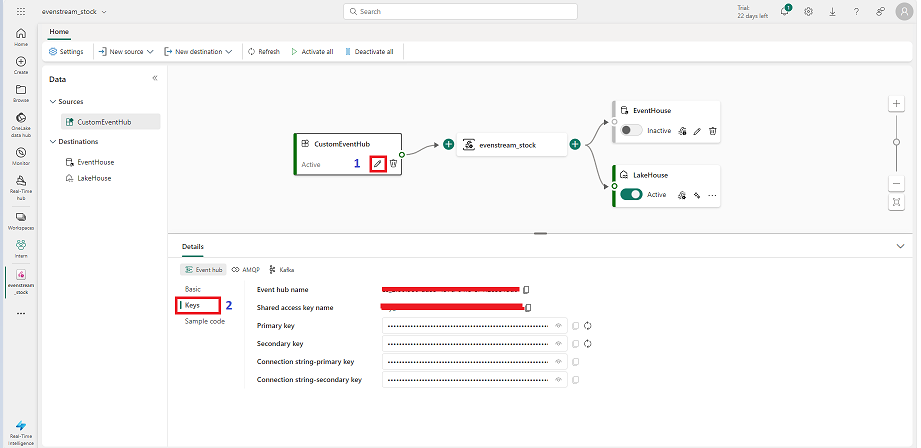921x448 pixels.
Task: Reveal the Secondary key value
Action: [x=559, y=343]
